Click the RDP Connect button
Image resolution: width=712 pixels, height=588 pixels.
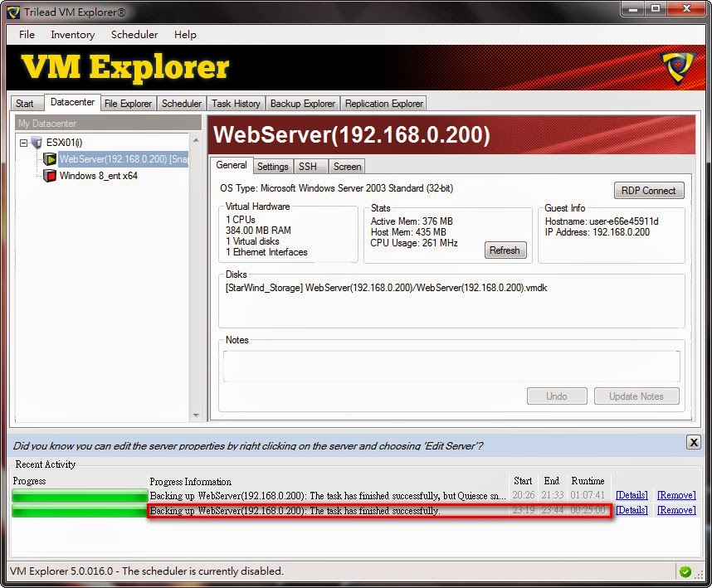click(x=649, y=191)
